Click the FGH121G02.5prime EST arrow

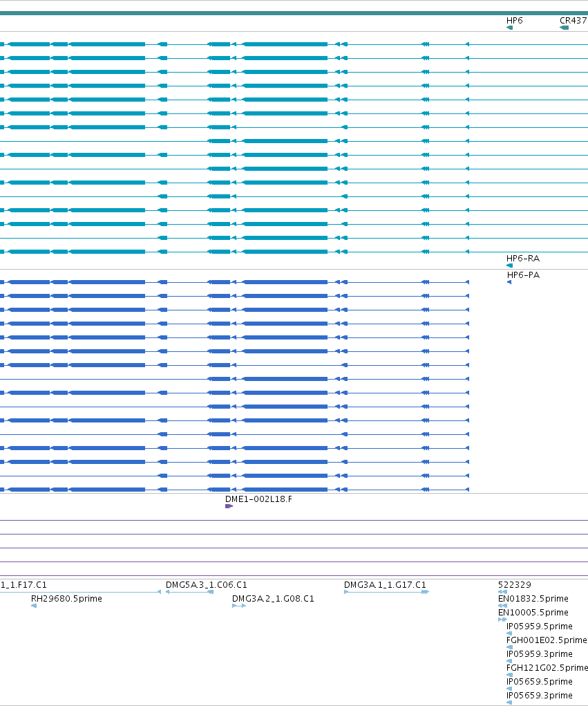[509, 674]
